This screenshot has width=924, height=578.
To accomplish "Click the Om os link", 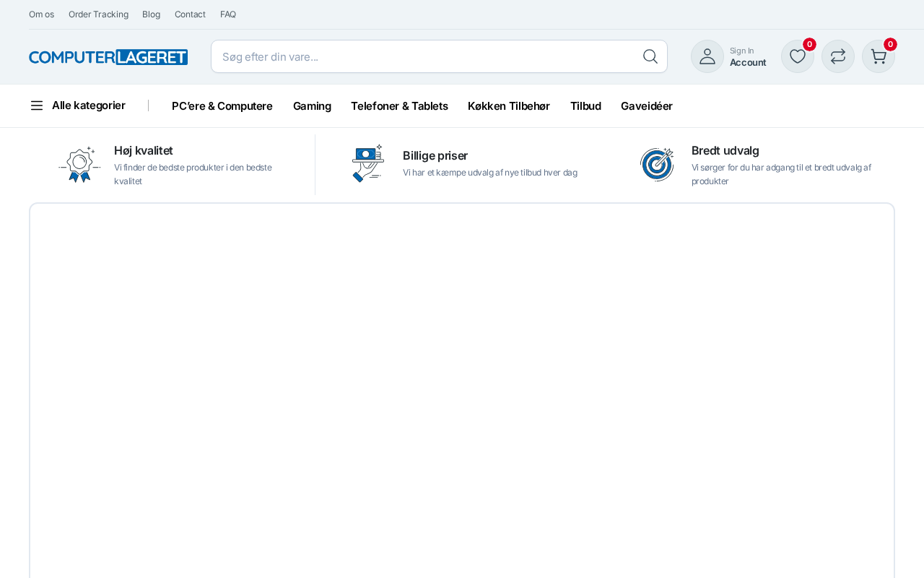I will pos(41,14).
